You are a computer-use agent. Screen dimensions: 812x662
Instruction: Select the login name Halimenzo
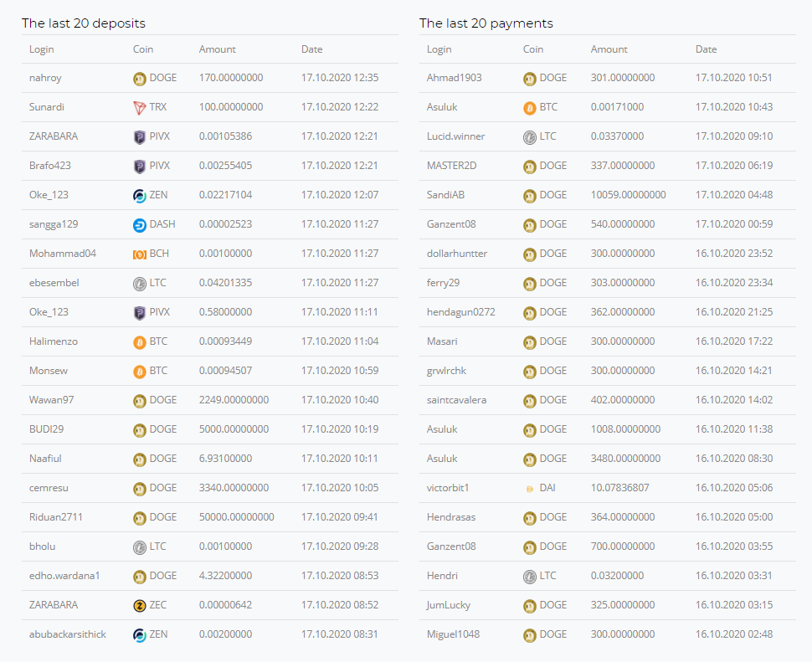[x=54, y=341]
